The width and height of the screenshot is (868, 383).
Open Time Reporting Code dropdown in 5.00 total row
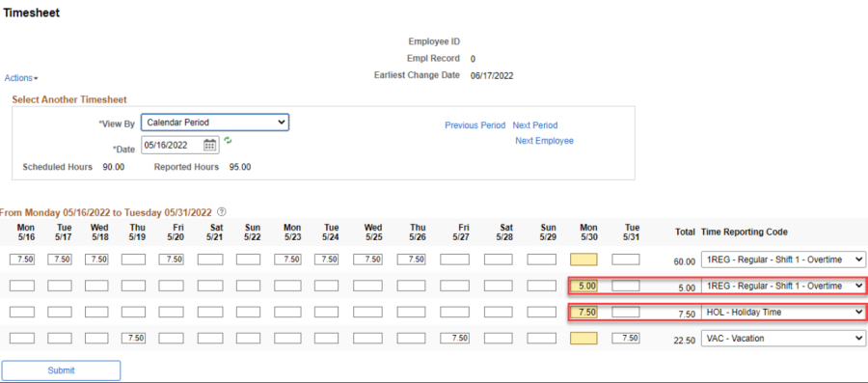(783, 286)
